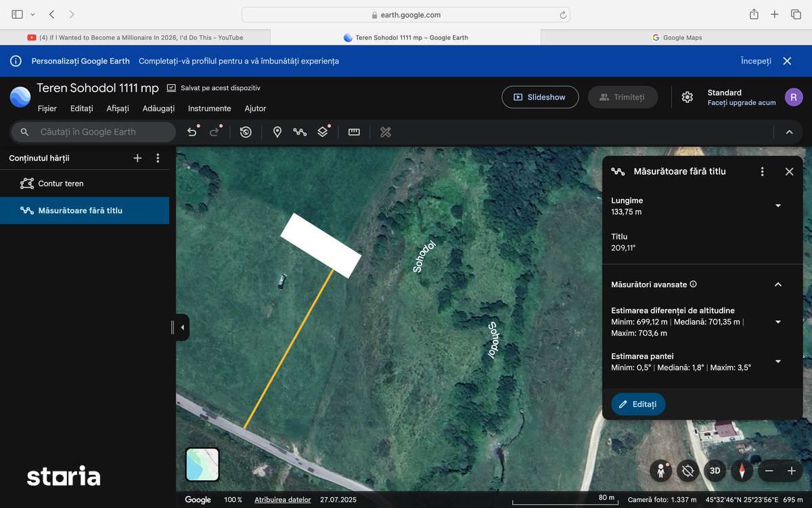
Task: Open the map layers icon
Action: (x=323, y=132)
